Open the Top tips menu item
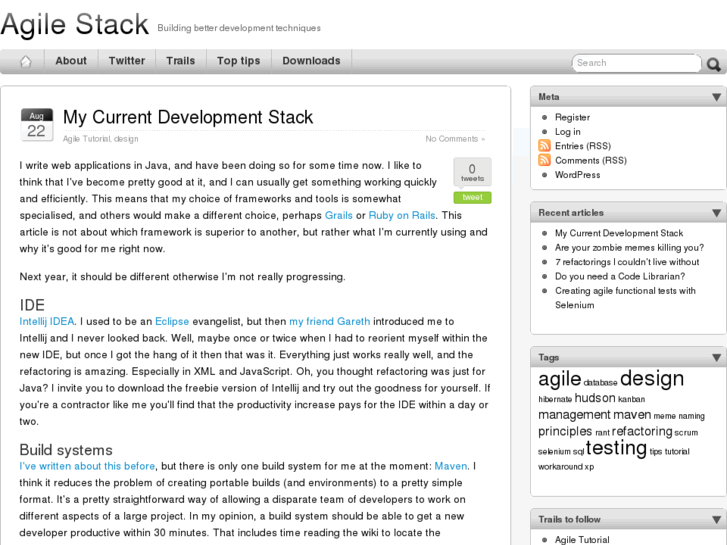Viewport: 727px width, 545px height. [238, 61]
